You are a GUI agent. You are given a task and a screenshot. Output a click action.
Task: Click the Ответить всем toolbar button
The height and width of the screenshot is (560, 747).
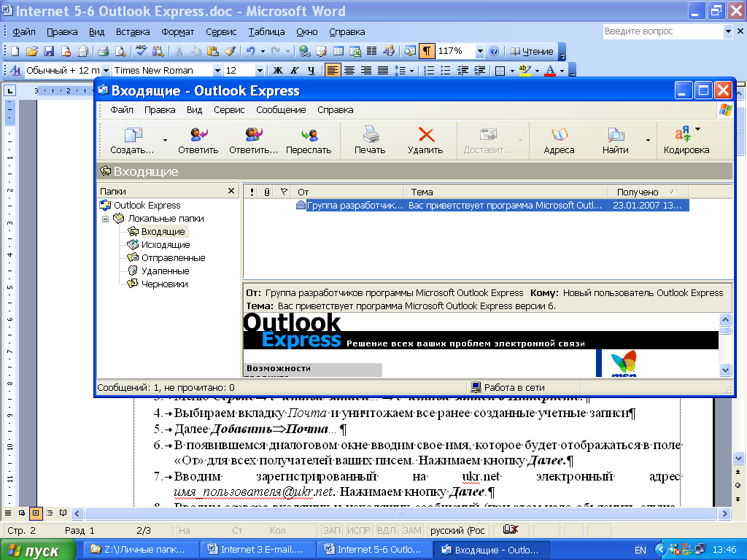point(253,141)
